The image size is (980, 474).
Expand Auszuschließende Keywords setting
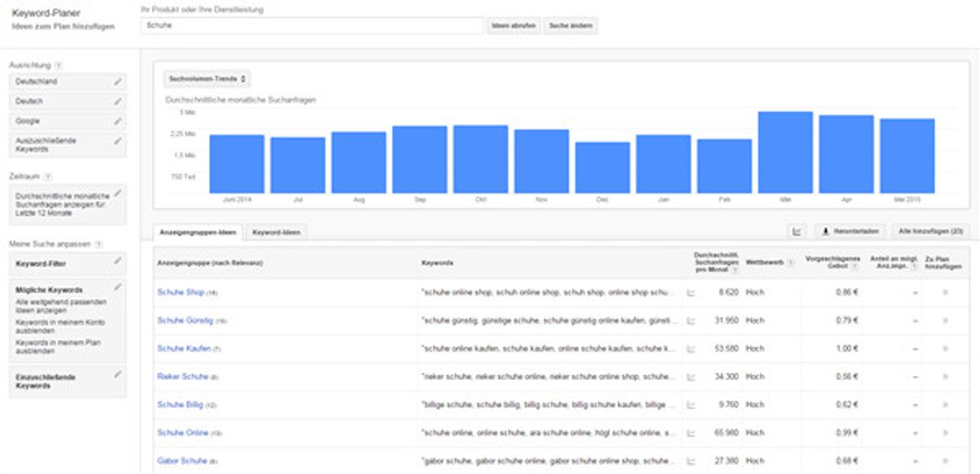(68, 145)
